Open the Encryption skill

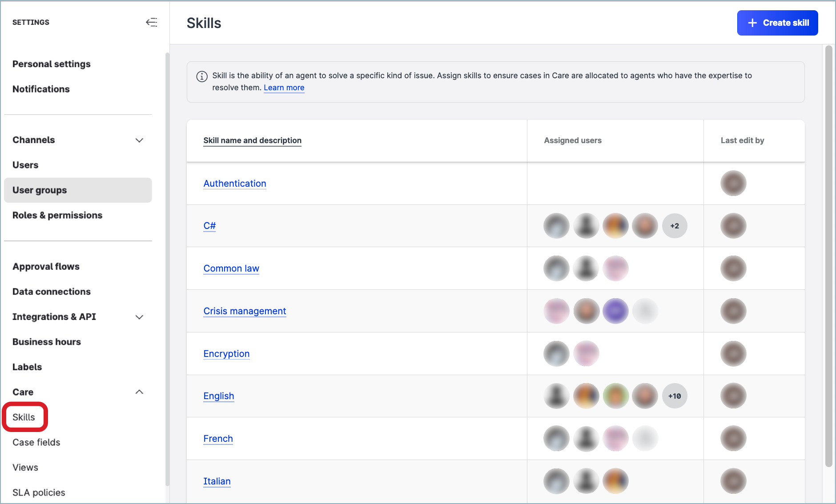coord(226,354)
